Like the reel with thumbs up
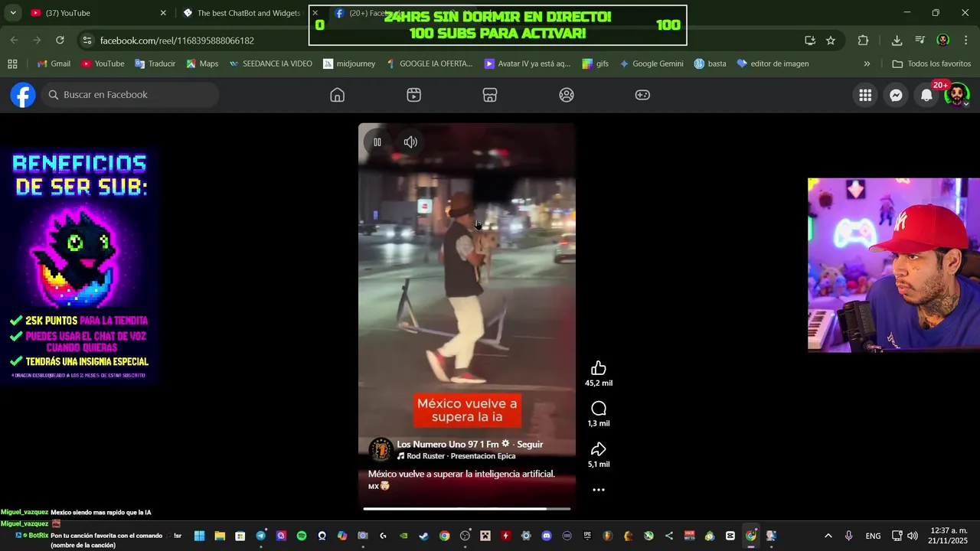 click(x=599, y=368)
